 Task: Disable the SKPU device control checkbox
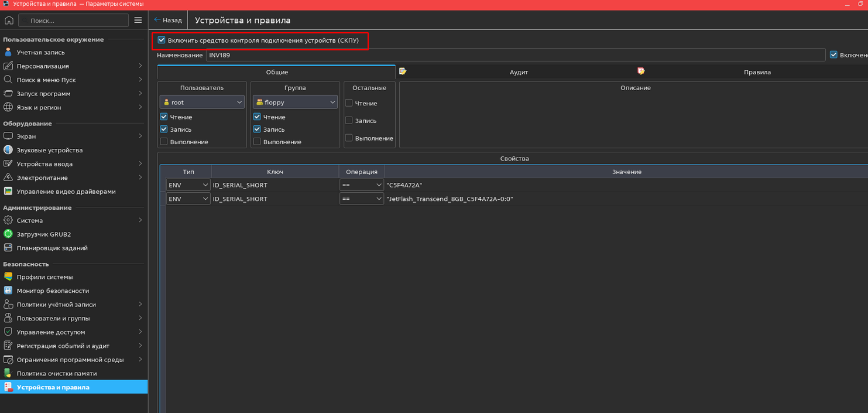point(162,40)
